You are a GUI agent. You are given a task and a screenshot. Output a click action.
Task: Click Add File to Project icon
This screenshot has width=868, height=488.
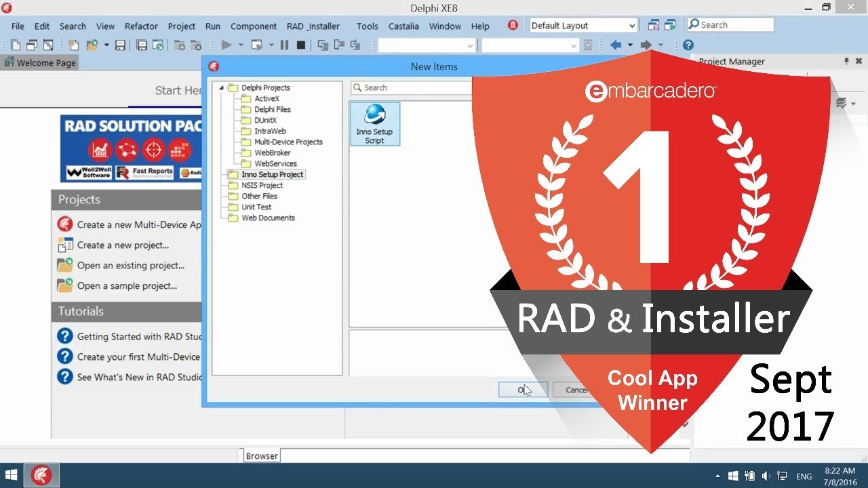179,45
